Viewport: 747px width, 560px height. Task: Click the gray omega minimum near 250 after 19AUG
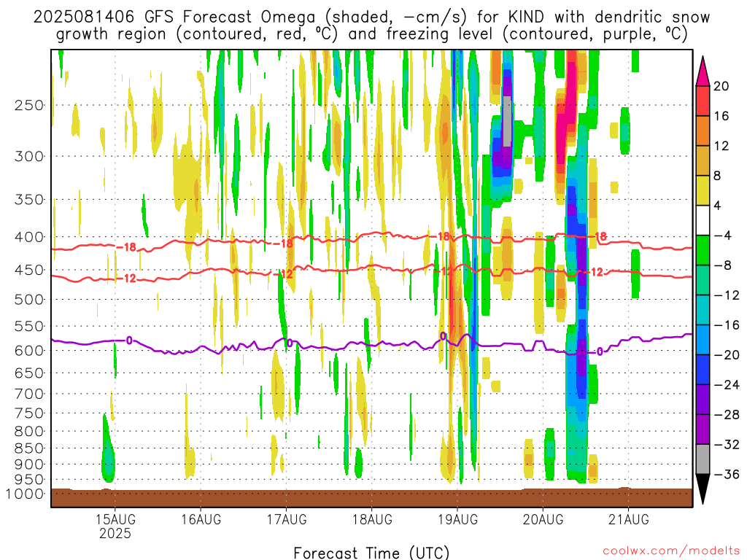[x=508, y=120]
